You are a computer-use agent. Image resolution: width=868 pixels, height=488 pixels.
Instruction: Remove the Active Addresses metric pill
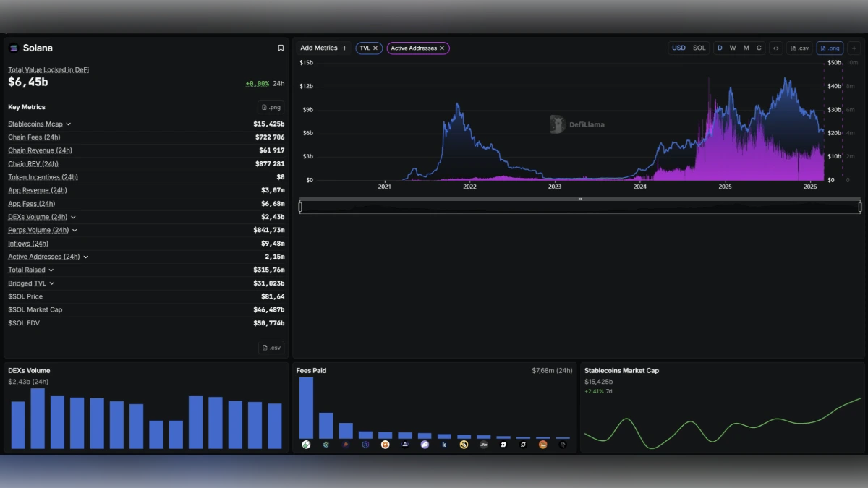tap(442, 48)
